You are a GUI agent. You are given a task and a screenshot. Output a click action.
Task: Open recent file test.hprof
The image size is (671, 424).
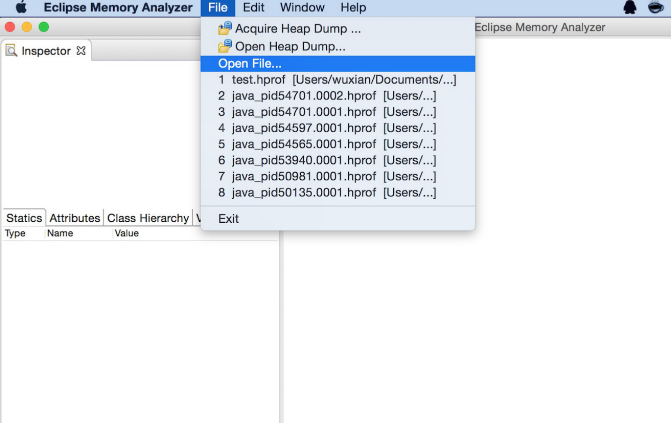tap(338, 80)
